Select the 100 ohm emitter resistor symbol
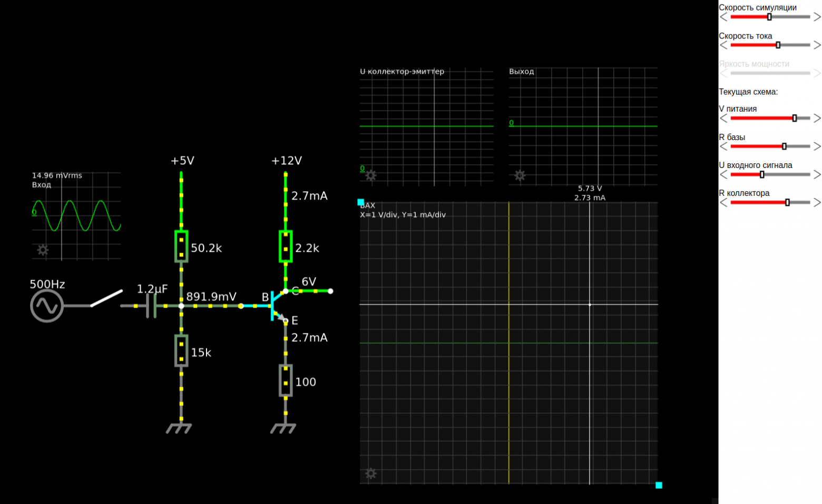The image size is (822, 504). [x=286, y=380]
